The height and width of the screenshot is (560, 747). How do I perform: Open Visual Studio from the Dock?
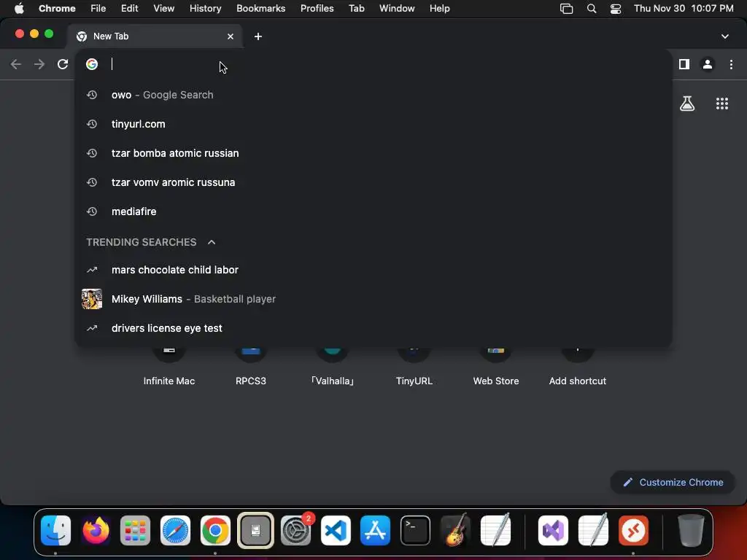point(553,530)
